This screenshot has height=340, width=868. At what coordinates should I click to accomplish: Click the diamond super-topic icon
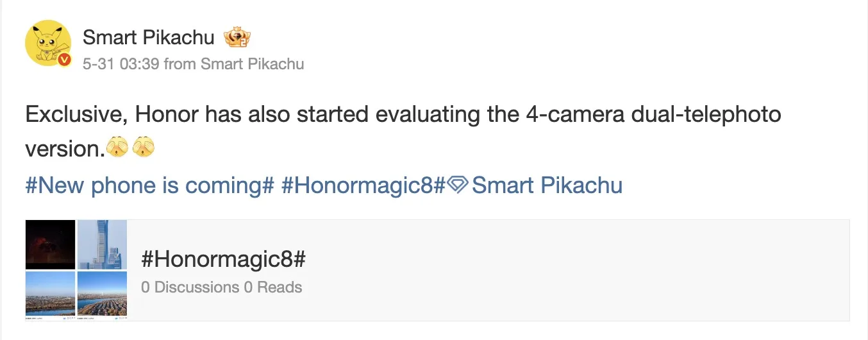pos(458,185)
